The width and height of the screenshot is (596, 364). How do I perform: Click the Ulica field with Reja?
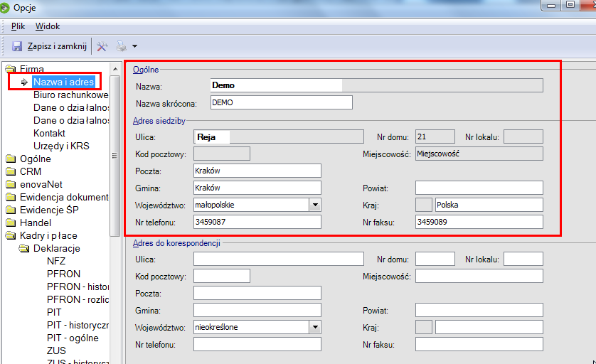coord(279,136)
